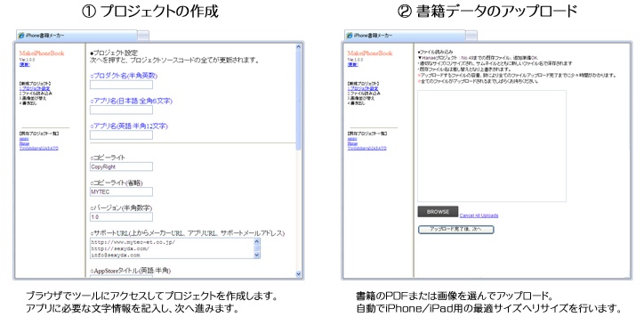Viewport: 644px width, 325px height.
Task: Open the 1.プロジェクト設定 link in the ファイル読み込み window
Action: [363, 88]
